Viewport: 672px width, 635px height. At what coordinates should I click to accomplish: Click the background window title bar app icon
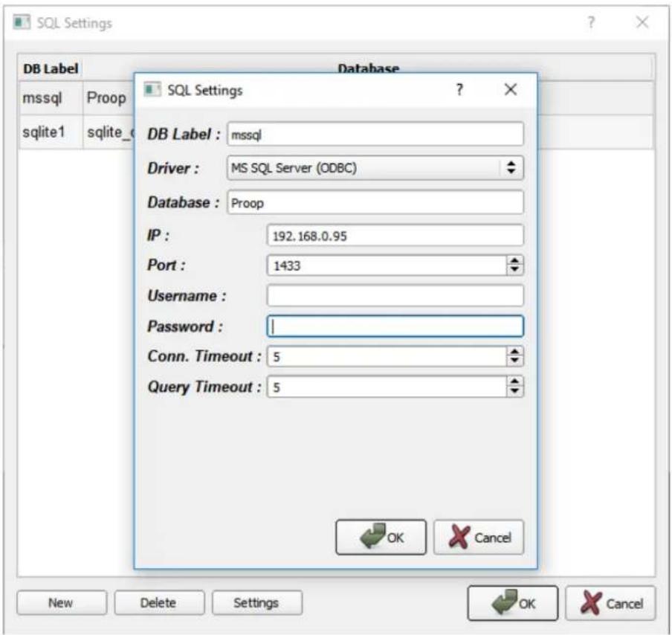[22, 22]
